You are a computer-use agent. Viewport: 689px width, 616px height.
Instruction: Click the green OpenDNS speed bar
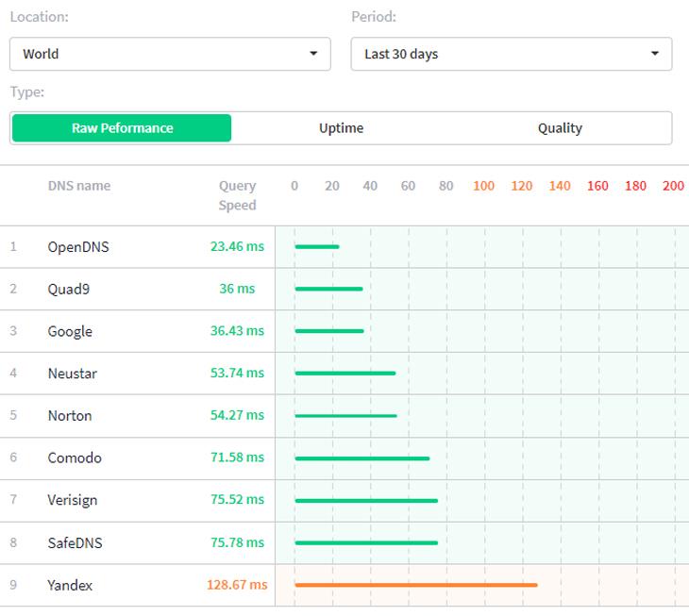click(317, 247)
